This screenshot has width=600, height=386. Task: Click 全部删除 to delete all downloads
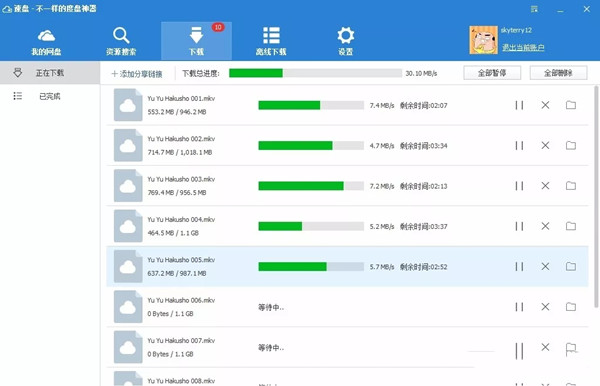pos(558,73)
